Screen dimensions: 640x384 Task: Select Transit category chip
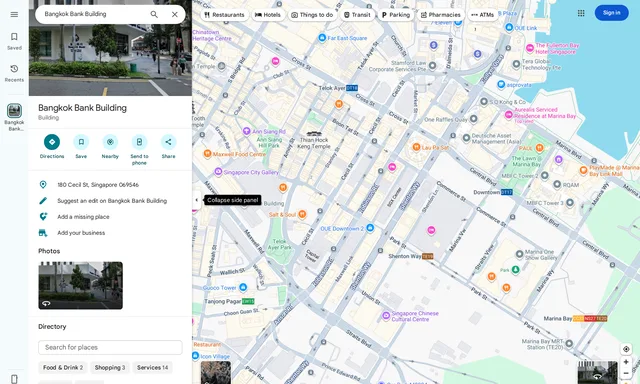click(x=357, y=15)
